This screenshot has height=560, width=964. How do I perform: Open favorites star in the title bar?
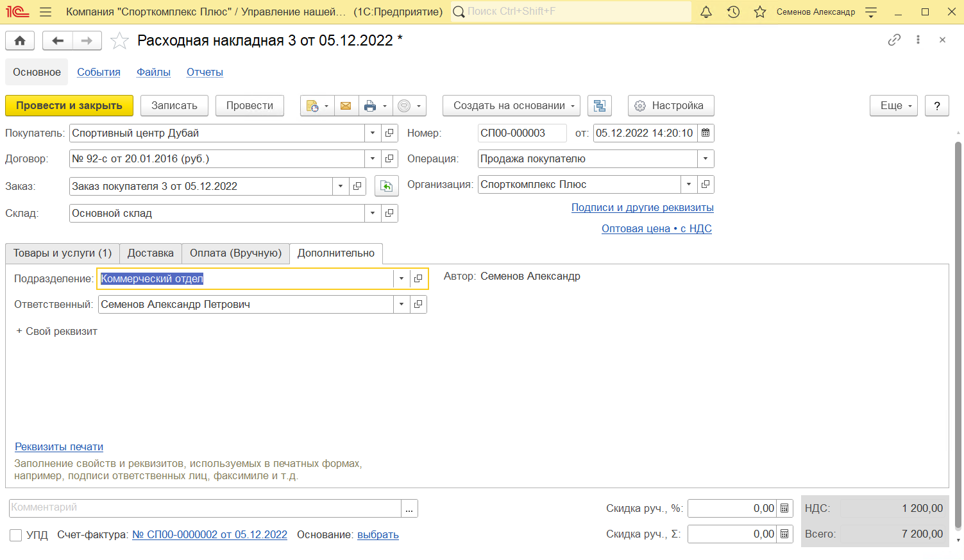click(x=760, y=12)
